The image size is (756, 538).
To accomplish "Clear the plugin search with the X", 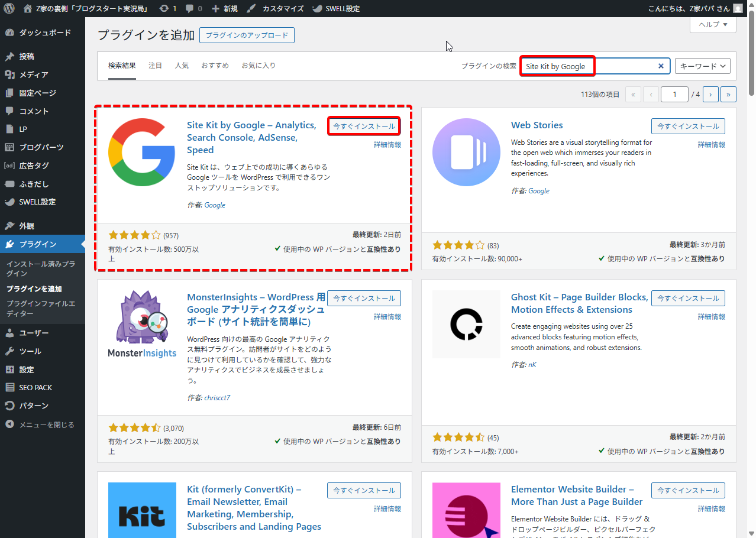I will pos(661,66).
